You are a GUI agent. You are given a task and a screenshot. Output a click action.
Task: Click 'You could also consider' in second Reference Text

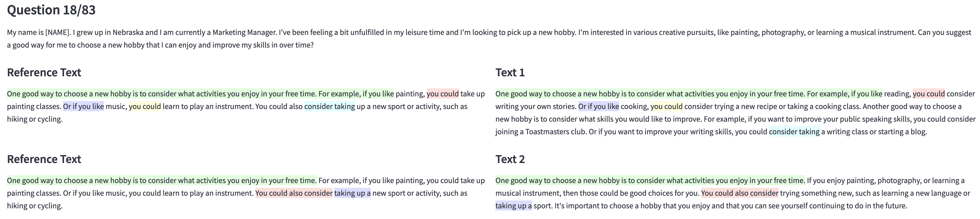click(294, 193)
